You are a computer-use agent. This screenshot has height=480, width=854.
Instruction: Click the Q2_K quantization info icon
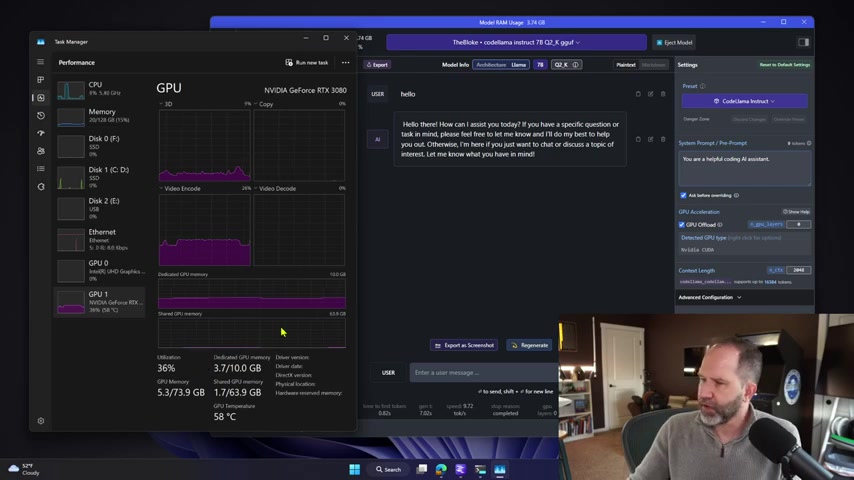575,64
